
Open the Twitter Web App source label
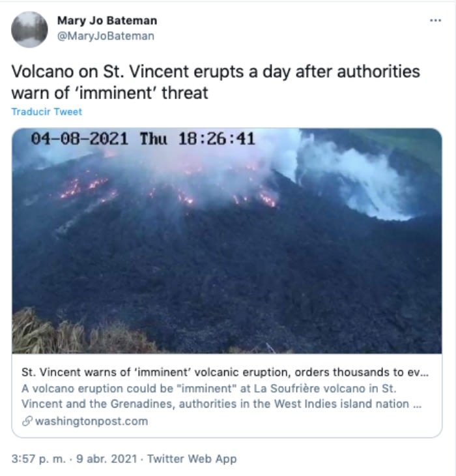192,458
